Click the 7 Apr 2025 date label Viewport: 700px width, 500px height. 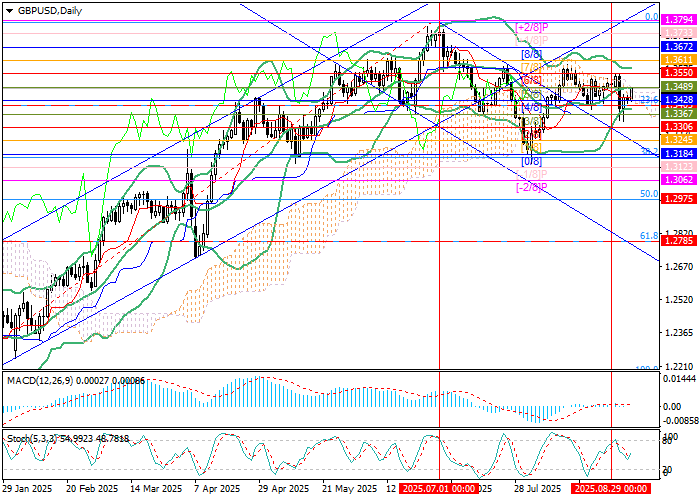click(x=217, y=488)
